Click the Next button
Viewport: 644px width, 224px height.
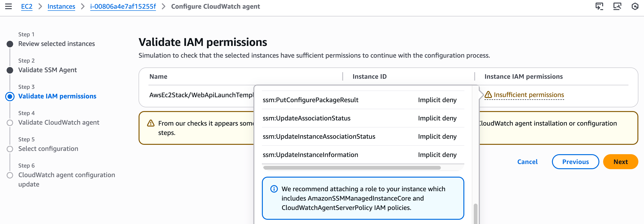(x=621, y=162)
